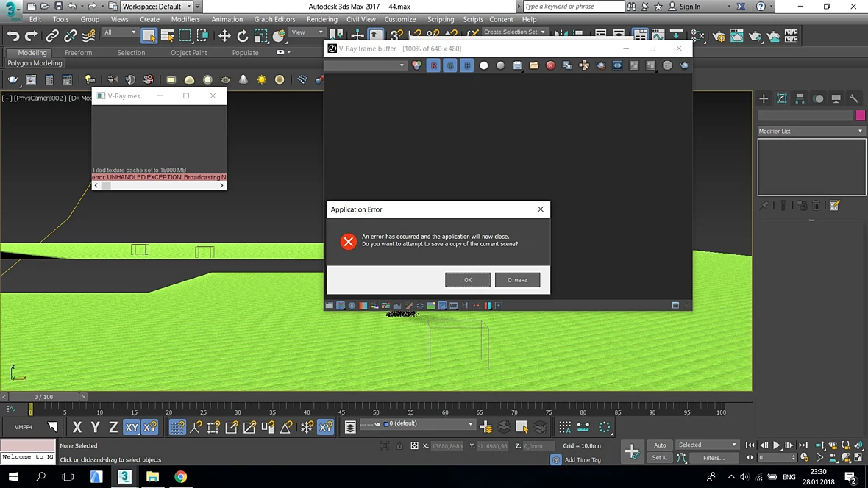Open the Workspace: Default dropdown
The width and height of the screenshot is (868, 488).
pyautogui.click(x=157, y=7)
